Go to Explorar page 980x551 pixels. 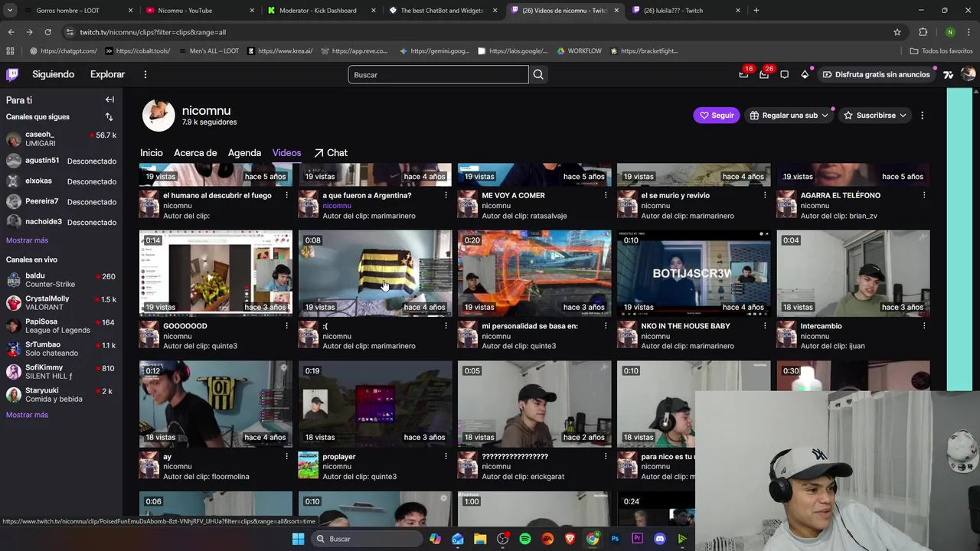107,74
